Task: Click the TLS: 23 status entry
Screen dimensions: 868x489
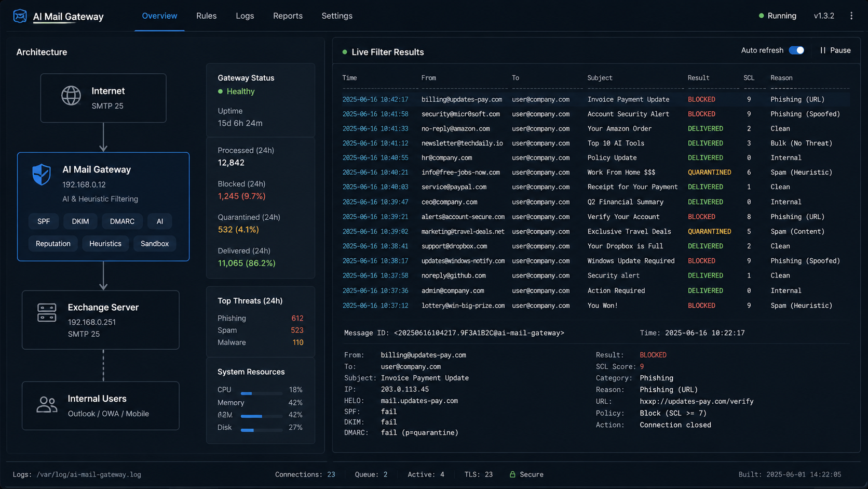Action: coord(478,474)
